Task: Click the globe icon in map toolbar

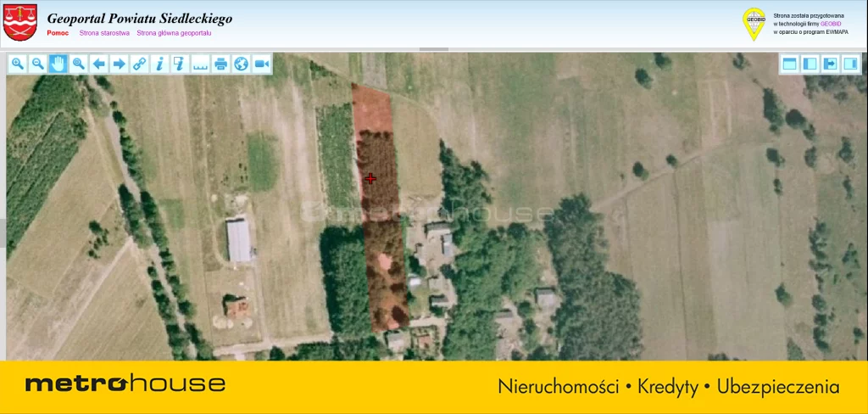Action: click(241, 64)
